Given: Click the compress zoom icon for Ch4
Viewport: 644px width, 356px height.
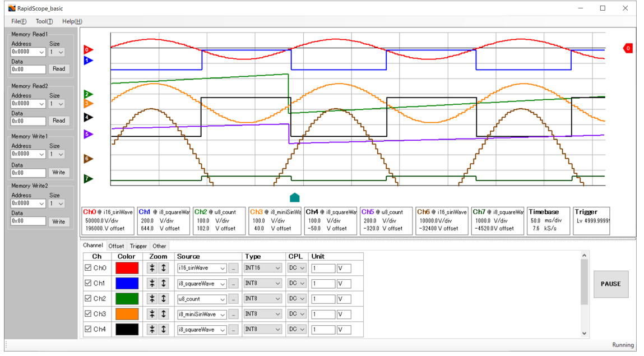Looking at the screenshot, I should (x=152, y=330).
